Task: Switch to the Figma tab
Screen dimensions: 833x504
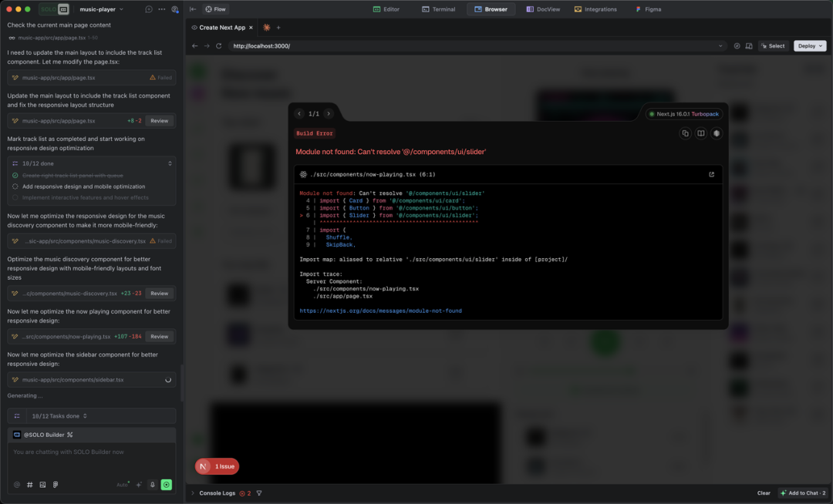Action: (x=649, y=9)
